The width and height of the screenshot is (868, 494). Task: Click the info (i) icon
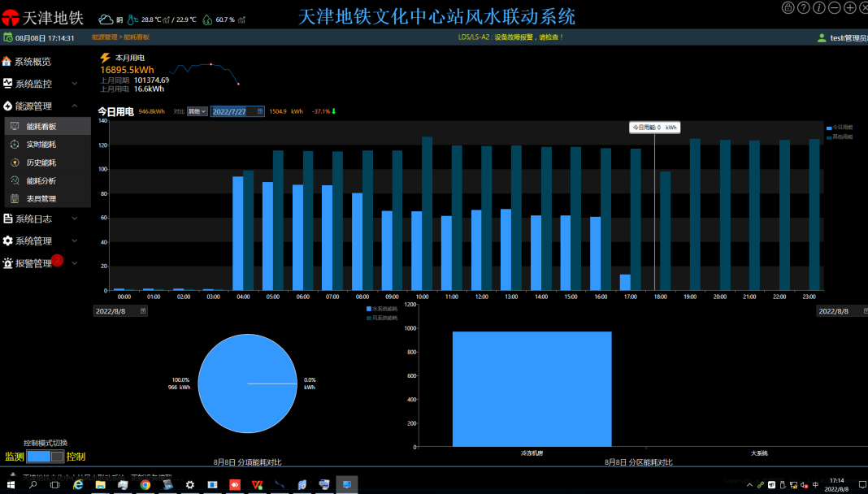click(819, 7)
